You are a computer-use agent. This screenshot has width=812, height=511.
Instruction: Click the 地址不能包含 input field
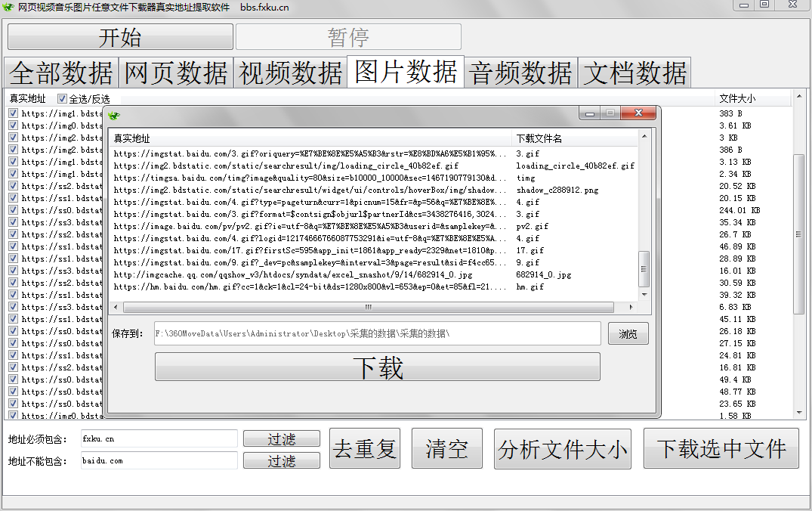pos(159,460)
